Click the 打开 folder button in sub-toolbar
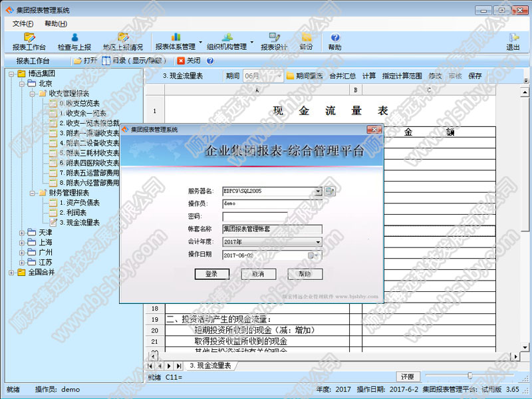532x399 pixels. (x=86, y=61)
